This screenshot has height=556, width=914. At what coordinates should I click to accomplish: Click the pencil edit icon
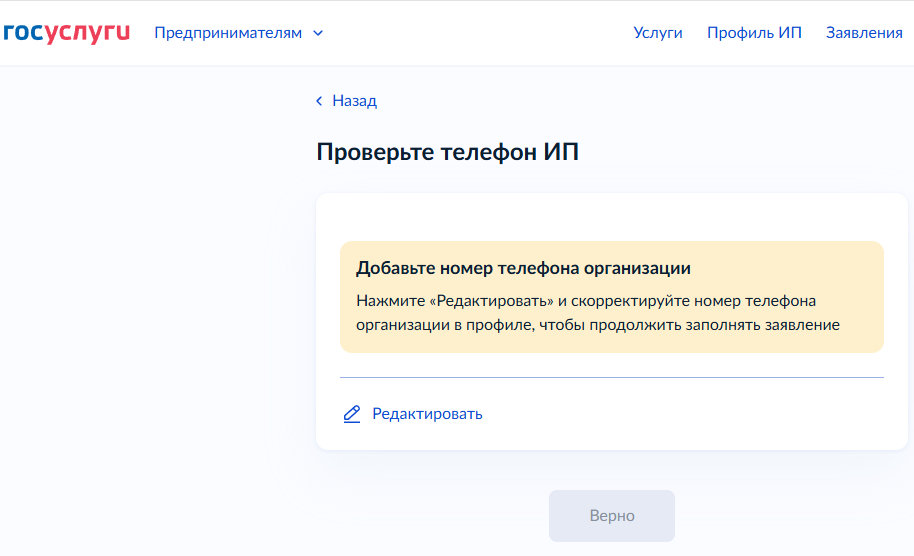click(x=351, y=414)
